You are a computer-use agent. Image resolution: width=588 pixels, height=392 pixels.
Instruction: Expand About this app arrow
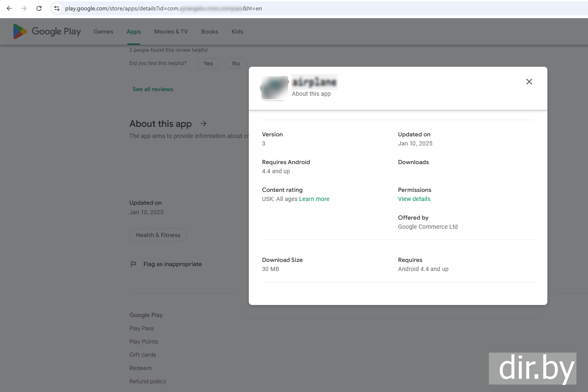tap(204, 123)
